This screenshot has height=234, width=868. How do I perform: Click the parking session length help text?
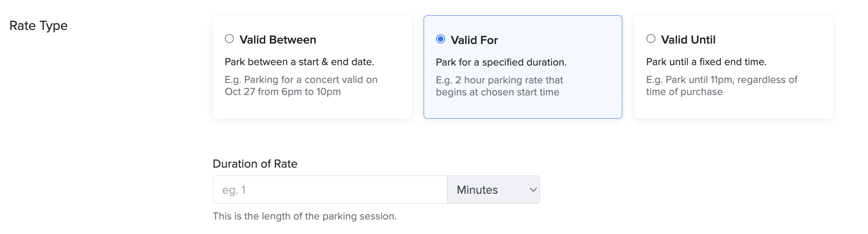[304, 216]
